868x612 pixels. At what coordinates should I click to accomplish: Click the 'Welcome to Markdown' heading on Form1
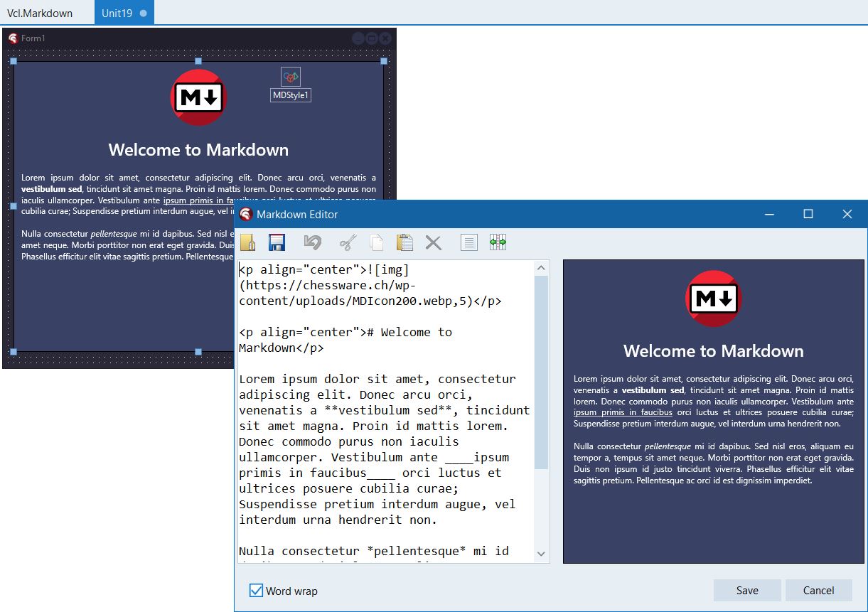point(198,150)
